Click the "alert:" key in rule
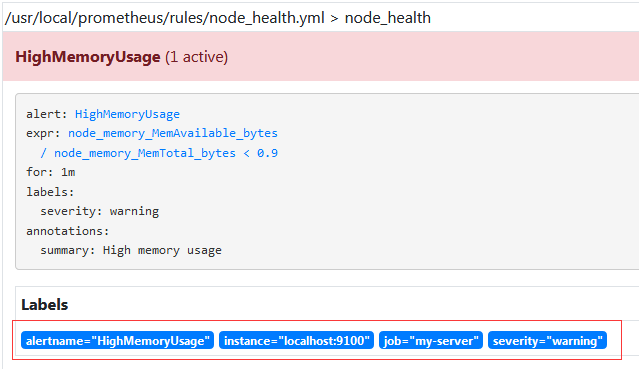This screenshot has width=639, height=369. click(46, 114)
